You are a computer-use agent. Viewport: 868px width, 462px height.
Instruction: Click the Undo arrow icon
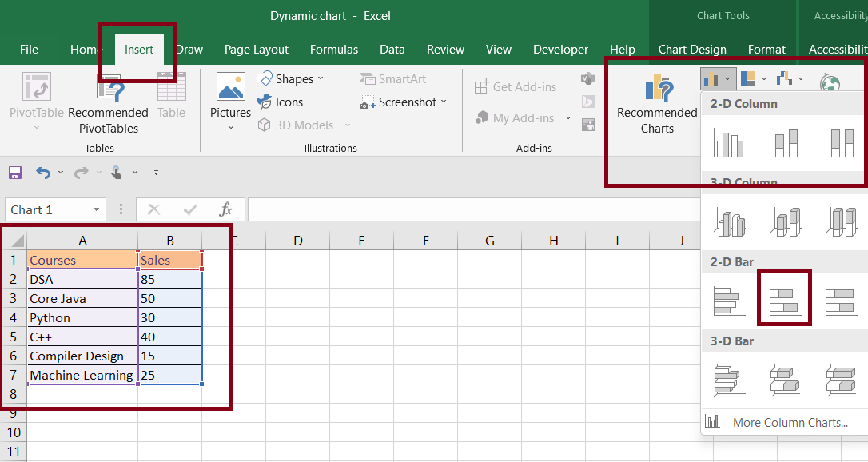[x=43, y=173]
